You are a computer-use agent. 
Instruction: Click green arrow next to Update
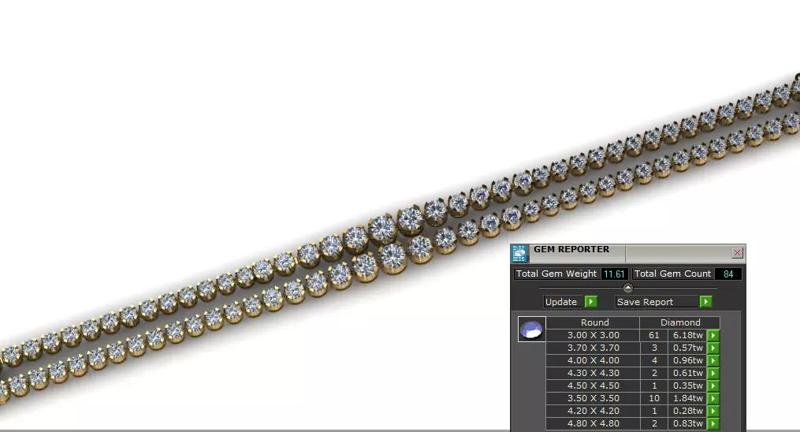(x=591, y=302)
